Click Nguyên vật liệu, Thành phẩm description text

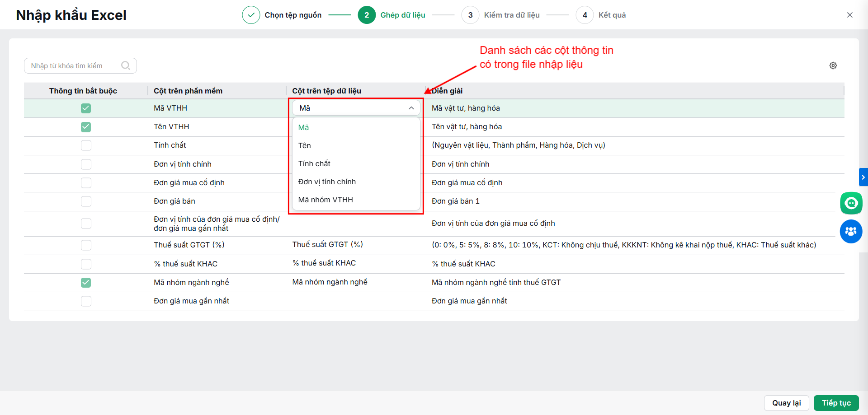pos(519,145)
